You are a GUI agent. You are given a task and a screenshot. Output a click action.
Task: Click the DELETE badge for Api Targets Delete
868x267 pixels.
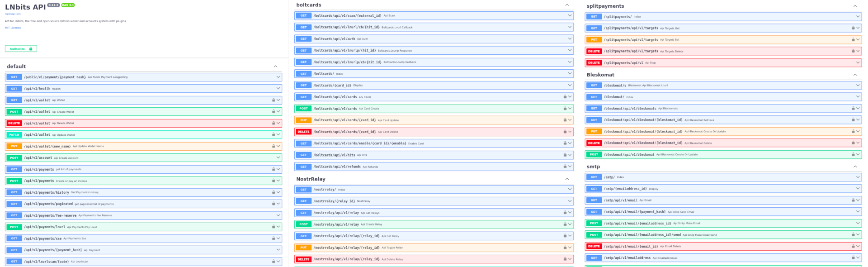tap(594, 51)
